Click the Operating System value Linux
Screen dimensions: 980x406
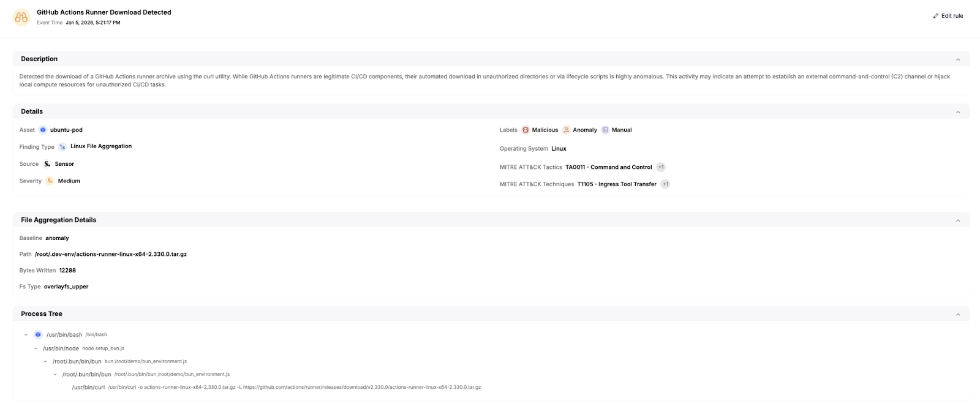(x=559, y=149)
